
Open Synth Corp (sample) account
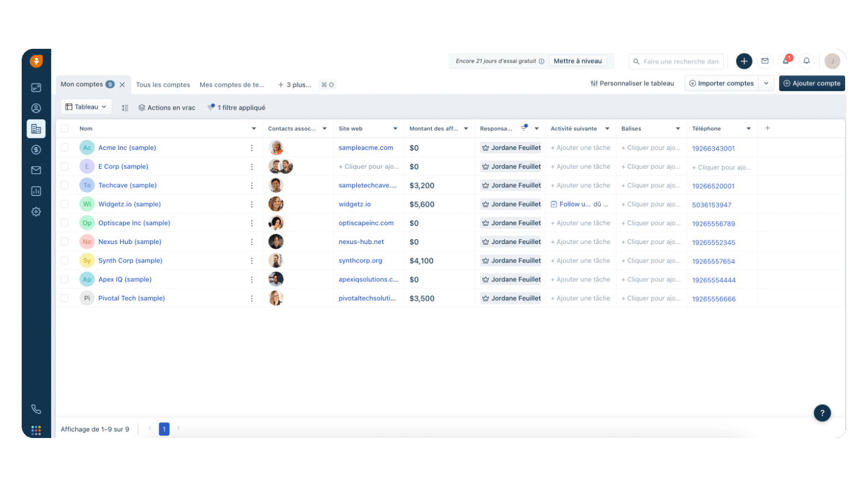click(x=130, y=261)
